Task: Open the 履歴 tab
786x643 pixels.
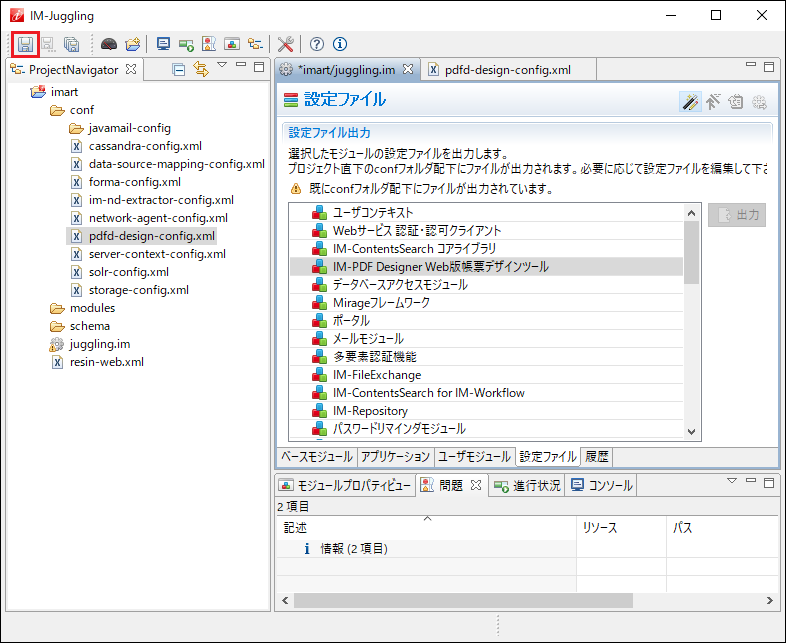Action: [597, 457]
